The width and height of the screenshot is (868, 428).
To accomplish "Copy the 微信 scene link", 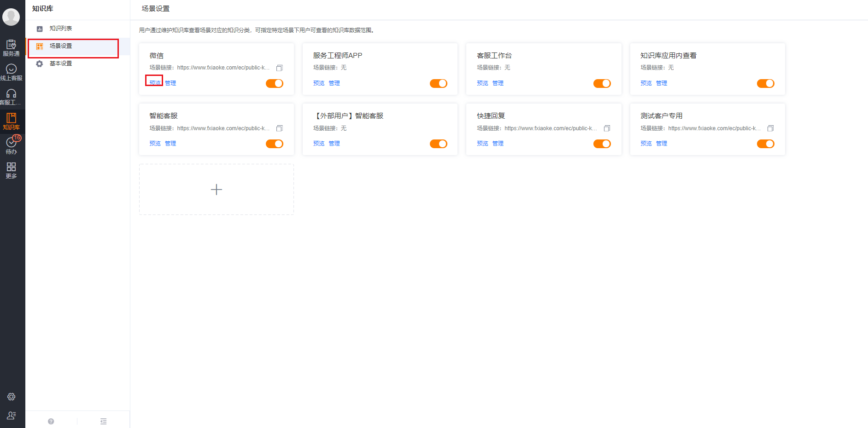I will (279, 68).
